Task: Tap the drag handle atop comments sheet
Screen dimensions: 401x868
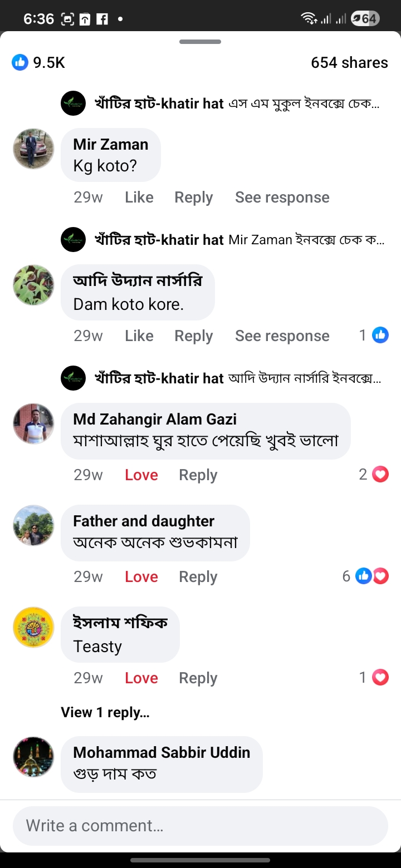Action: [x=200, y=42]
